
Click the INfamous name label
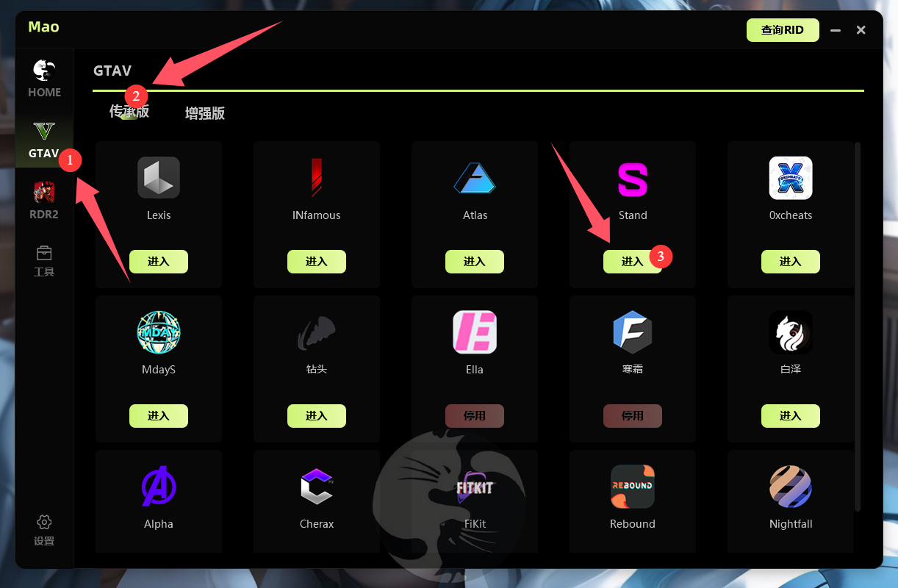click(x=317, y=215)
